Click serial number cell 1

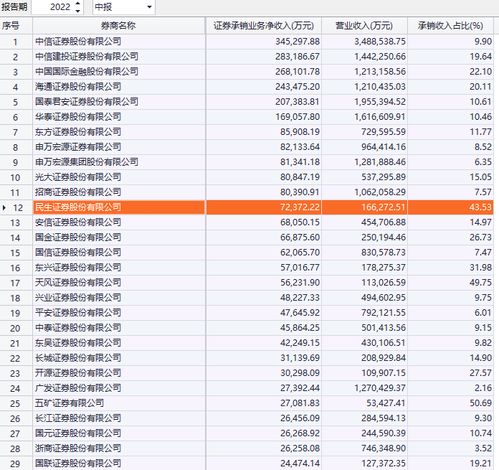coord(15,42)
